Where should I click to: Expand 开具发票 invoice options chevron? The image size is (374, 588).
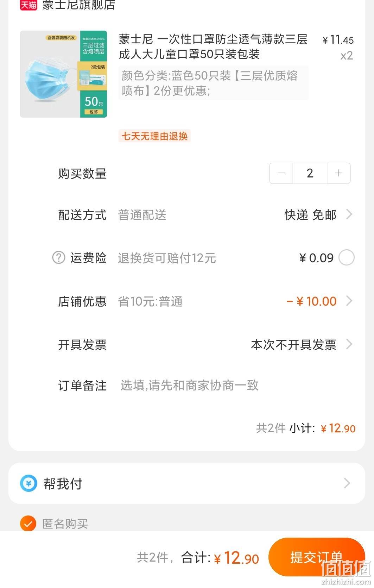click(349, 344)
